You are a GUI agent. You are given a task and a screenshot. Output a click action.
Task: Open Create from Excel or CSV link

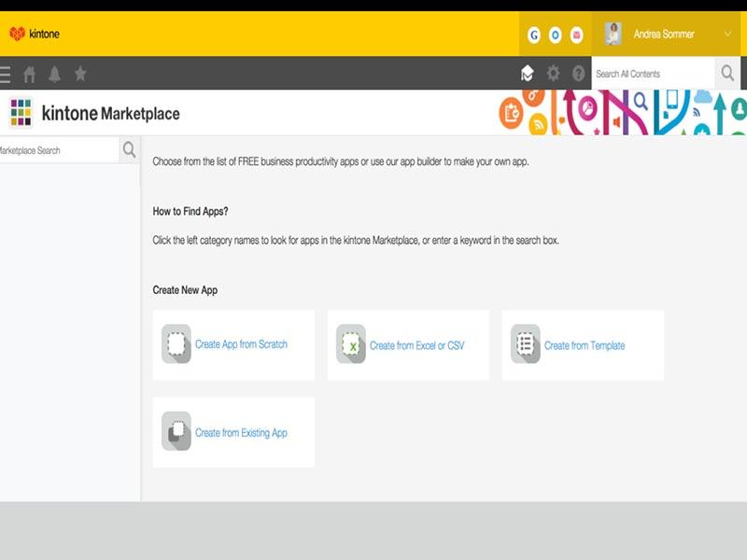click(x=416, y=345)
